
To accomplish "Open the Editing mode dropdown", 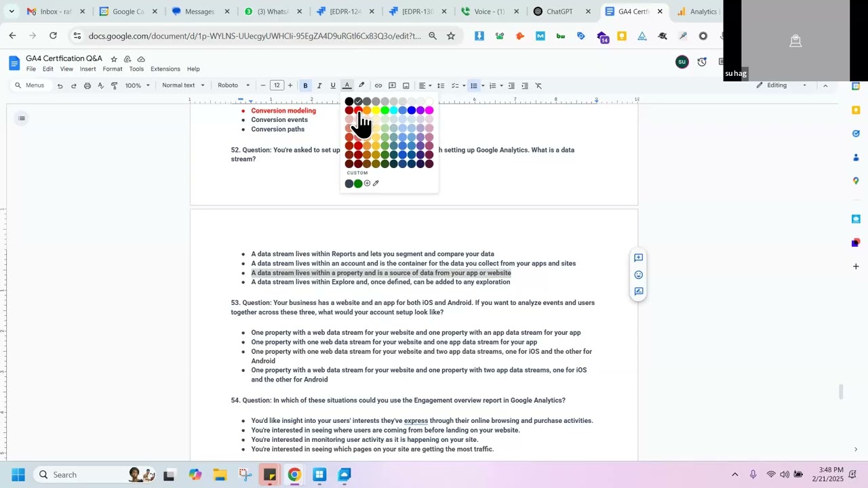I will point(782,85).
